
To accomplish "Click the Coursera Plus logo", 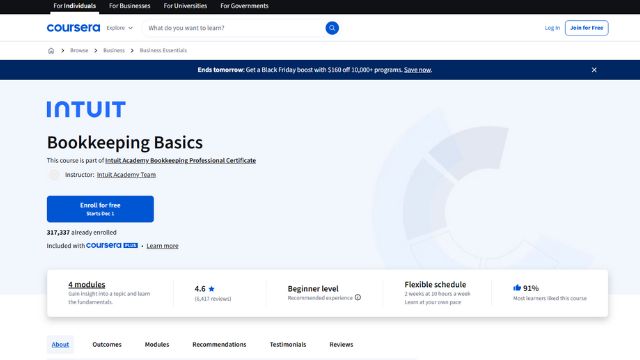I will coord(112,245).
